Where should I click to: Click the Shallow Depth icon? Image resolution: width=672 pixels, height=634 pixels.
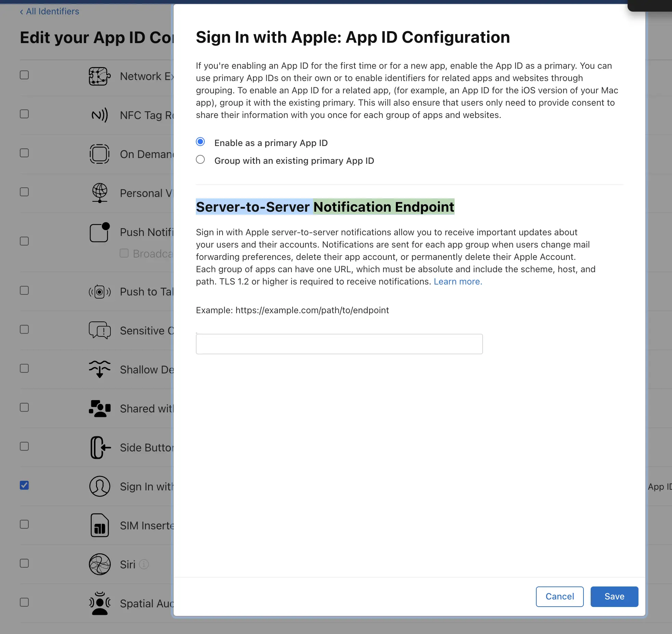(99, 369)
